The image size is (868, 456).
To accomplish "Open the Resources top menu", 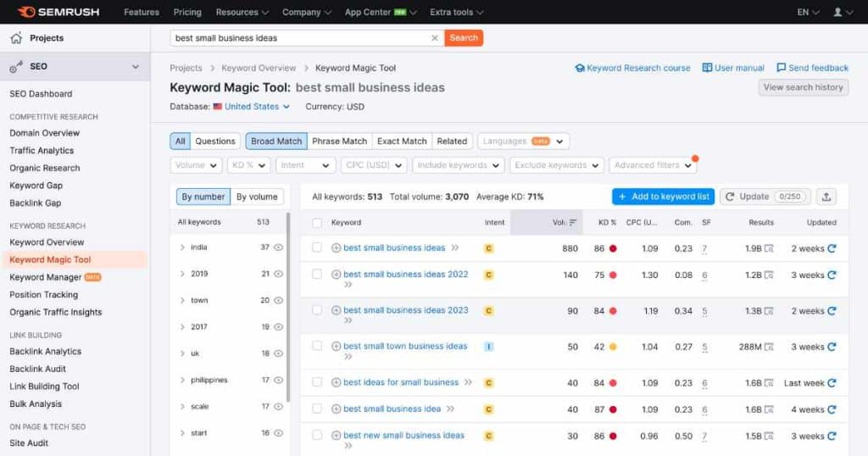I will pyautogui.click(x=242, y=12).
